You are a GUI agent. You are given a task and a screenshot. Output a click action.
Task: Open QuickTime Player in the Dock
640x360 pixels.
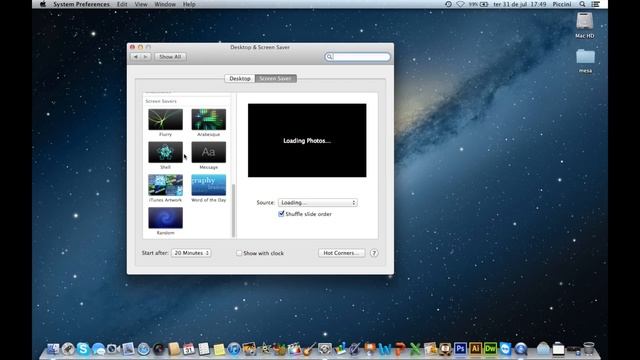521,349
